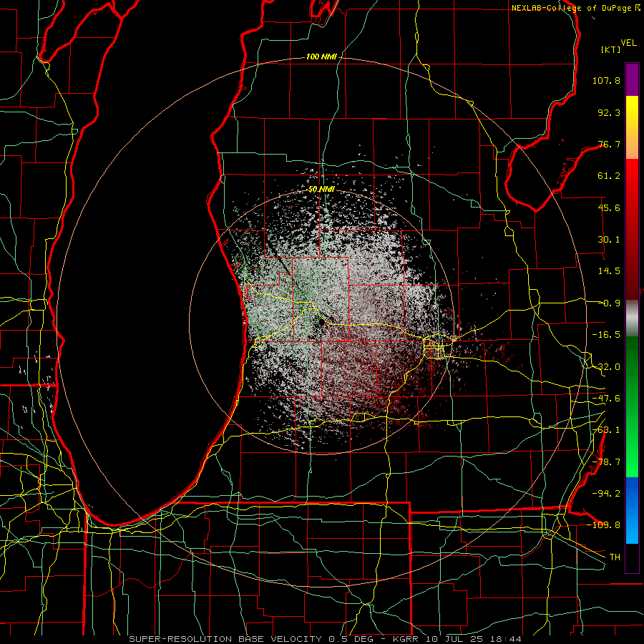The height and width of the screenshot is (644, 644).
Task: Click the "VEL" legend heading
Action: [629, 43]
